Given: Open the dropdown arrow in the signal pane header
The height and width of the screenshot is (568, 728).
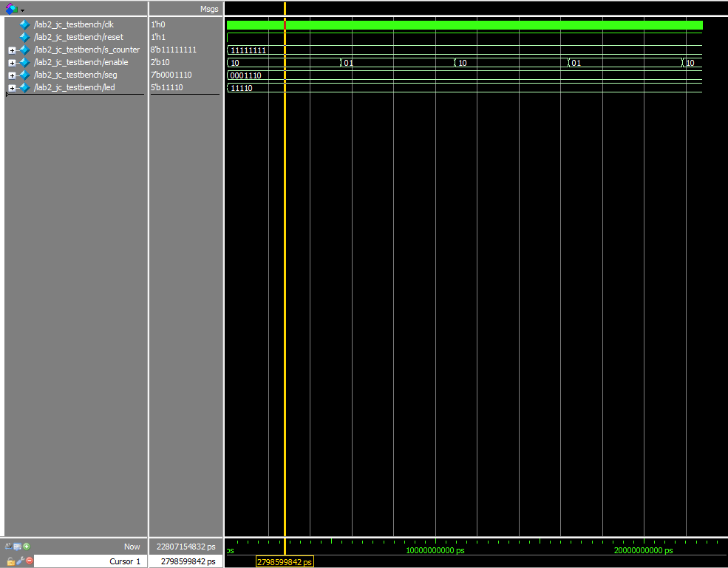Looking at the screenshot, I should coord(22,10).
